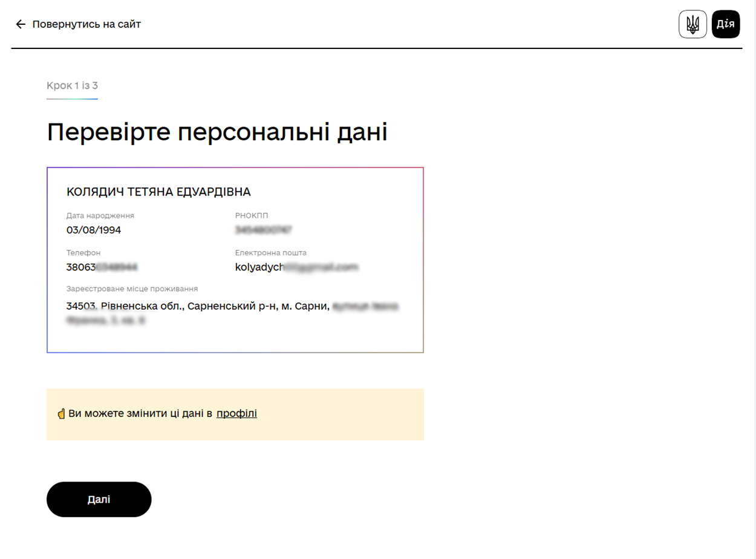
Task: Click the email address starting with kolyadych
Action: [x=296, y=267]
